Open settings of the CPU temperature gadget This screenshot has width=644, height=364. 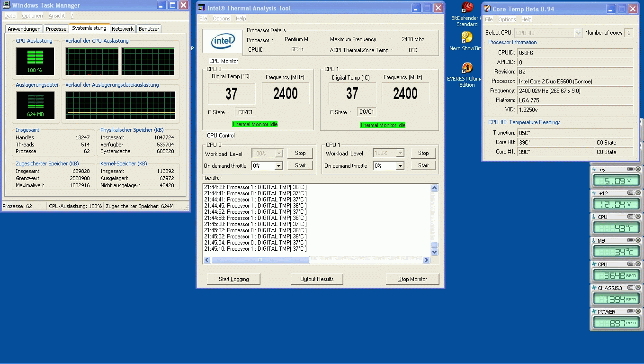pyautogui.click(x=631, y=217)
